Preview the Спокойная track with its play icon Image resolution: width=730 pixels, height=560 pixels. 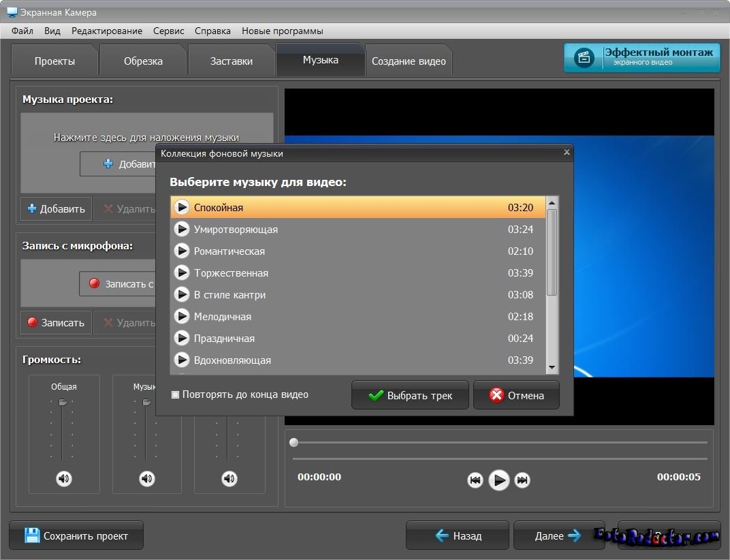pos(182,207)
